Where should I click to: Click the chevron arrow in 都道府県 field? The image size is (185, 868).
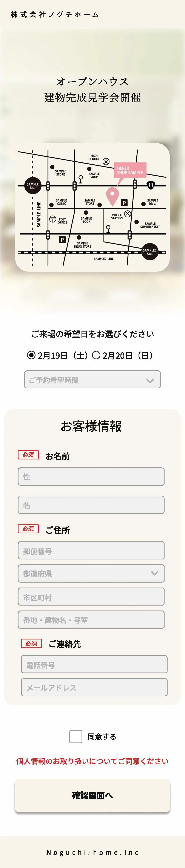[x=155, y=573]
